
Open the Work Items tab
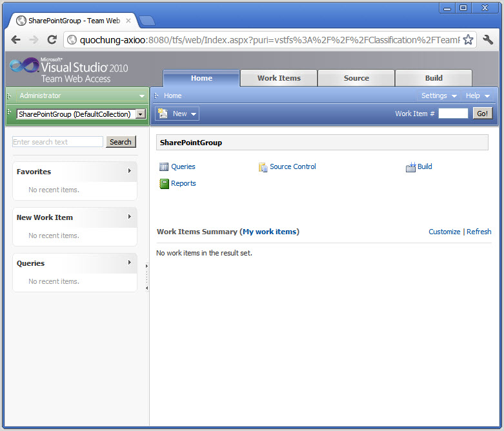[279, 78]
